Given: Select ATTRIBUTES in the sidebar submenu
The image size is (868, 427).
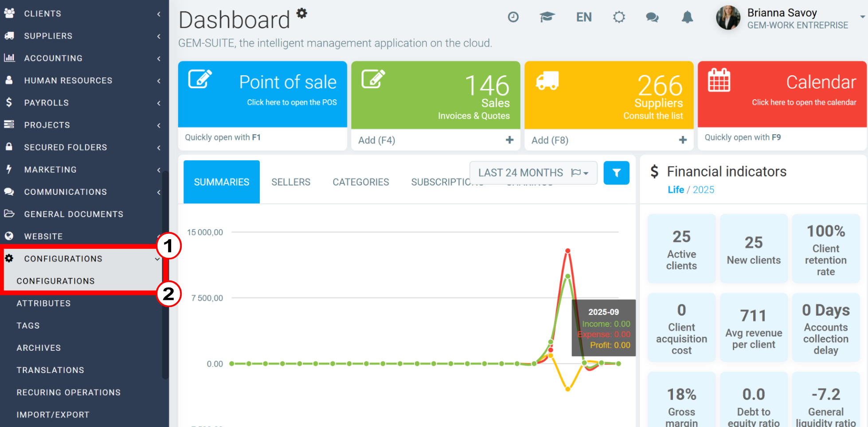Looking at the screenshot, I should 43,303.
